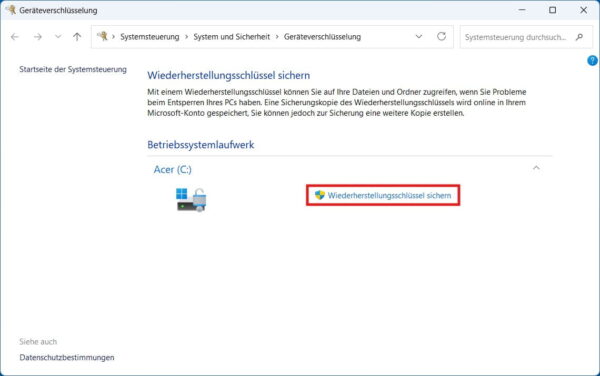Open System und Sicherheit breadcrumb
This screenshot has width=600, height=376.
pos(232,37)
